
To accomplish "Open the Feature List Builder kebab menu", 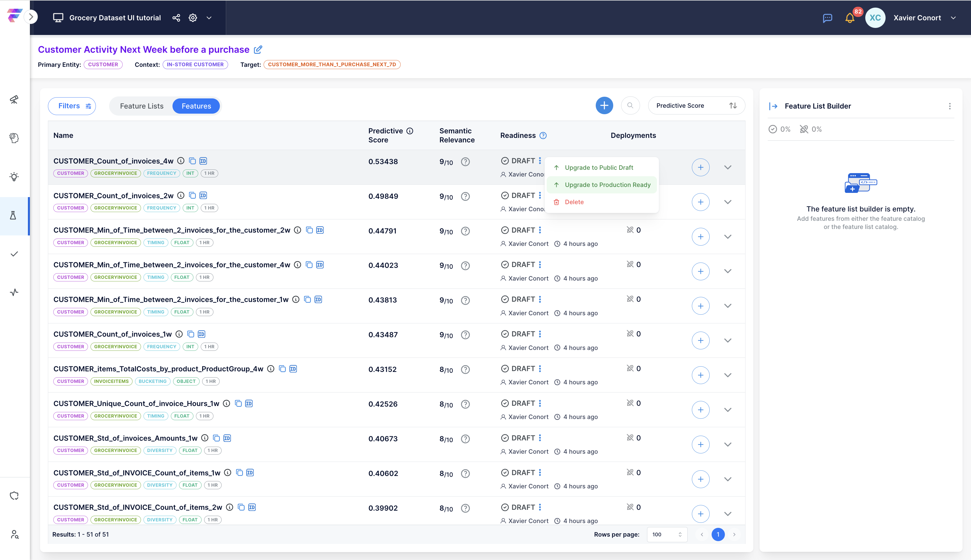I will coord(950,106).
